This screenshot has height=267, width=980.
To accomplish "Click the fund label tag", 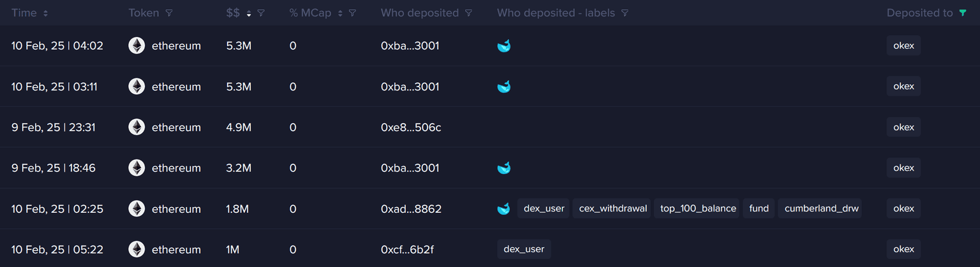I will [x=759, y=209].
